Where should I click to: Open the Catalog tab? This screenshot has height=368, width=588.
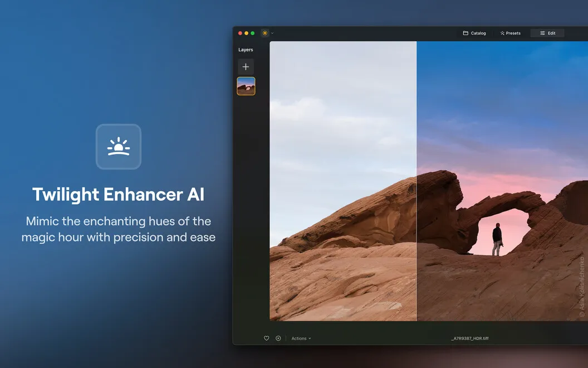[474, 33]
